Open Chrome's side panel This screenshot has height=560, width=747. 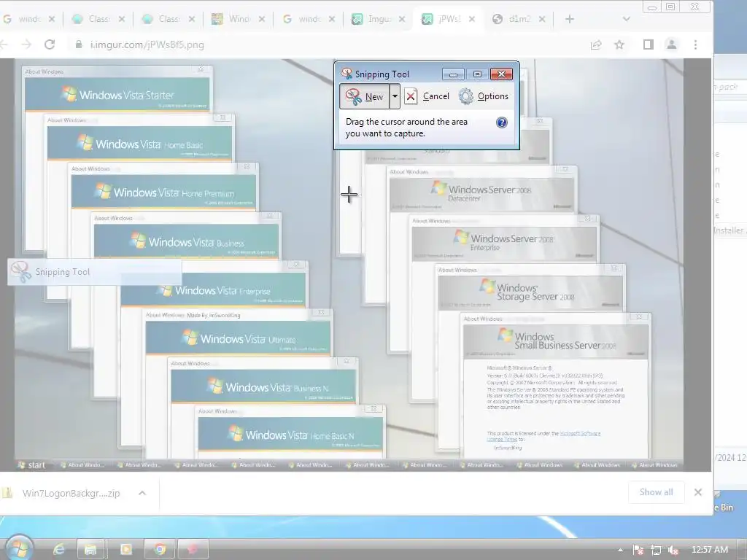click(x=648, y=44)
